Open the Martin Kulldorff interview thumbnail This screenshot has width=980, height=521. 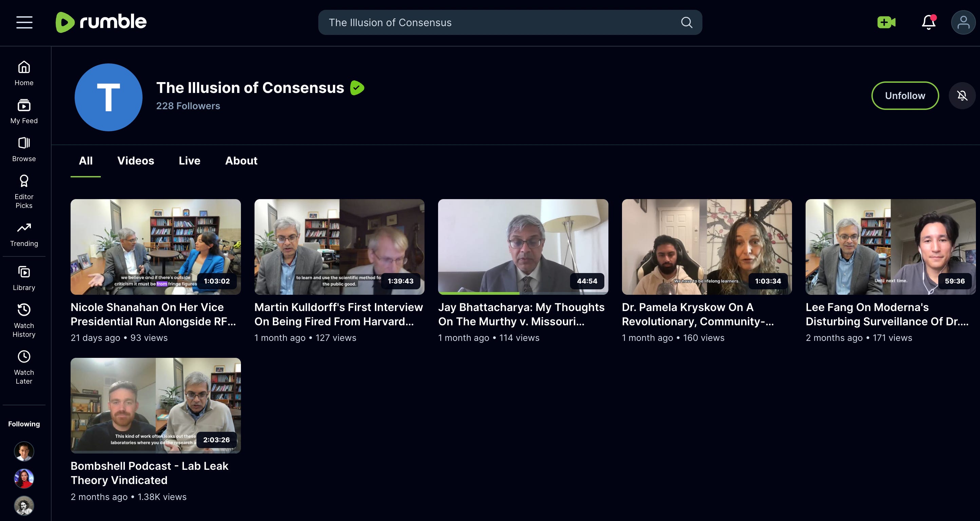(339, 247)
